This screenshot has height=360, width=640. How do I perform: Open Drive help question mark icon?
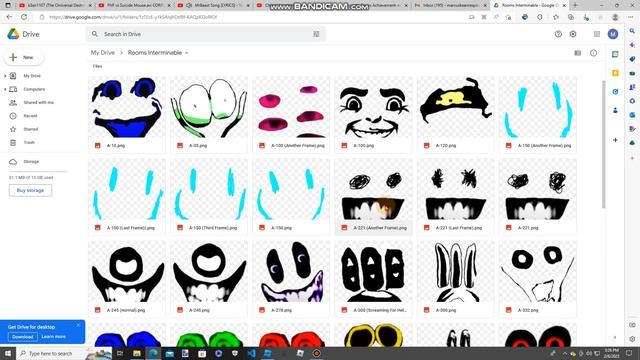pos(558,34)
